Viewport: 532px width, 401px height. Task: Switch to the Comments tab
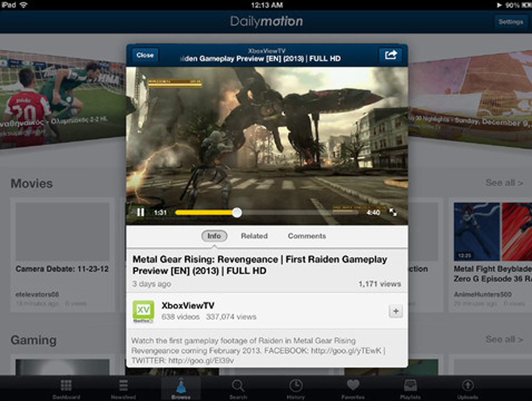307,236
